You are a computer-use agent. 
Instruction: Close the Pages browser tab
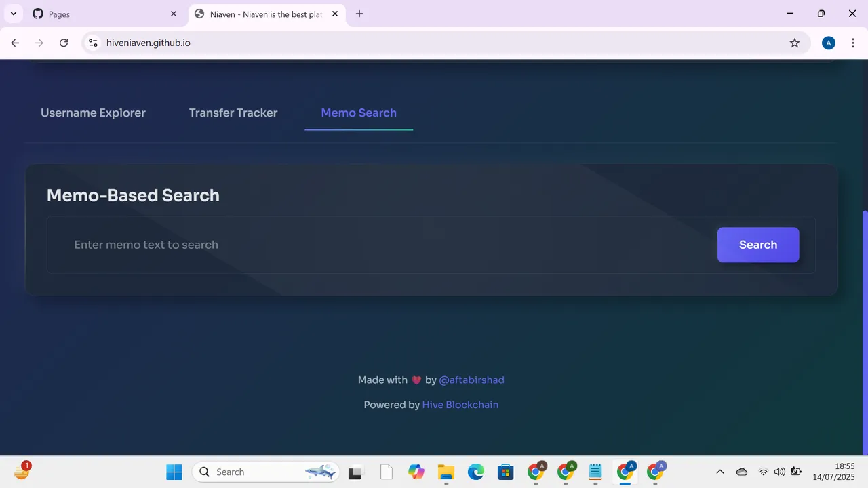click(174, 14)
